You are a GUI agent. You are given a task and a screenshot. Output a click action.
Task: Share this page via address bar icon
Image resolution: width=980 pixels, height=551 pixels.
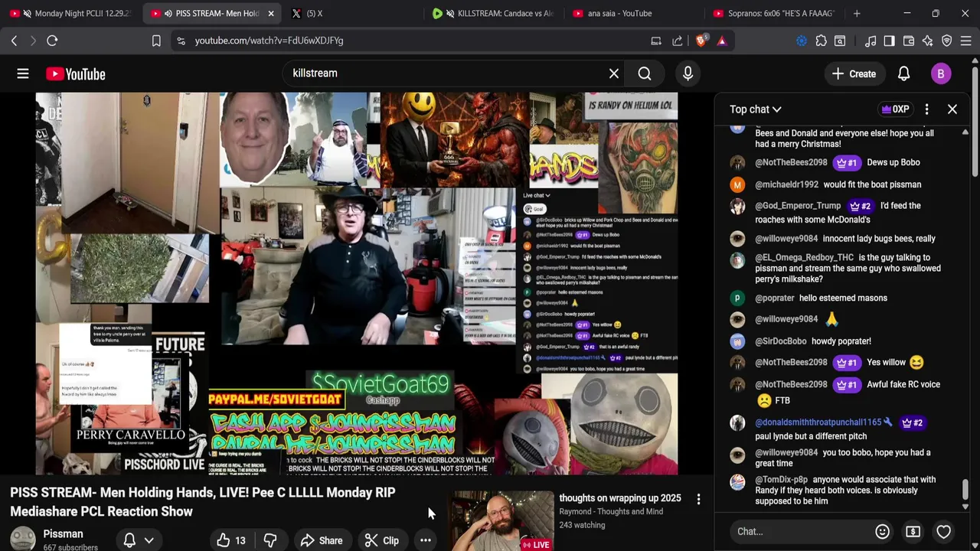(678, 41)
